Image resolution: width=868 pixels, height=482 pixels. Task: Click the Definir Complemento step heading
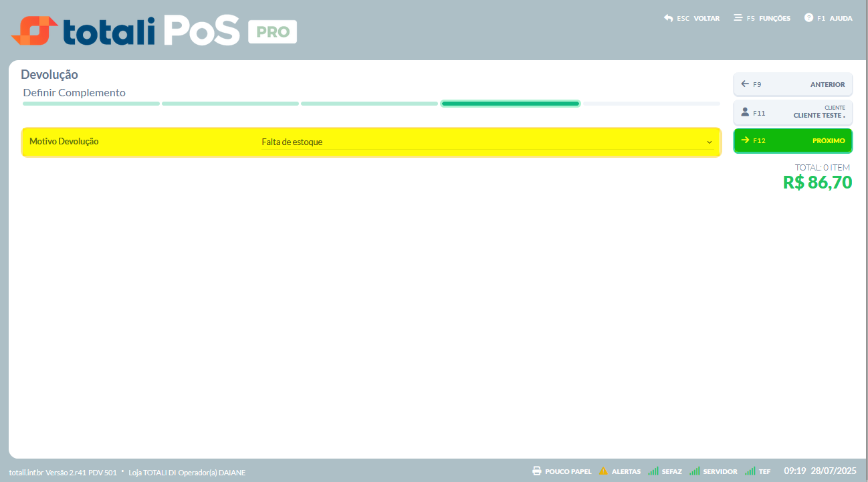(x=74, y=93)
